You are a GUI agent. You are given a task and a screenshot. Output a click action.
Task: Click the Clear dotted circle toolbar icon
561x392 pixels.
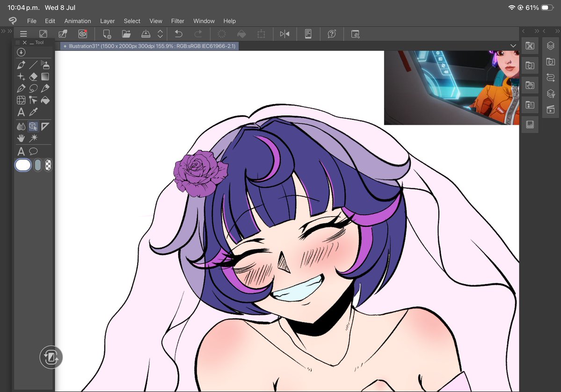(222, 34)
